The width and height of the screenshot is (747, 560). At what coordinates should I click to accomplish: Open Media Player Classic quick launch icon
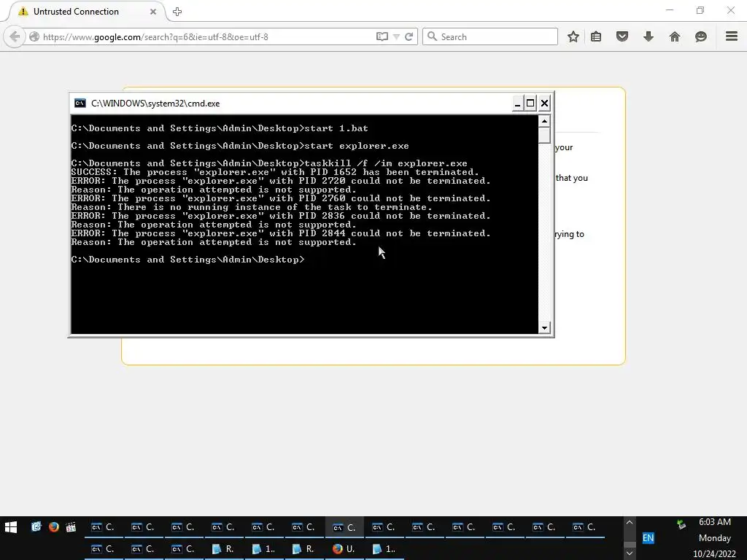(x=71, y=526)
